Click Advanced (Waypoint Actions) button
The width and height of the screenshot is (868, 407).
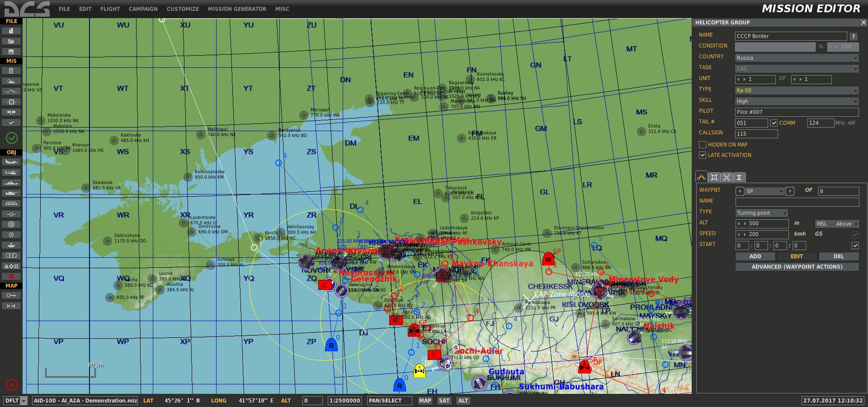point(797,267)
